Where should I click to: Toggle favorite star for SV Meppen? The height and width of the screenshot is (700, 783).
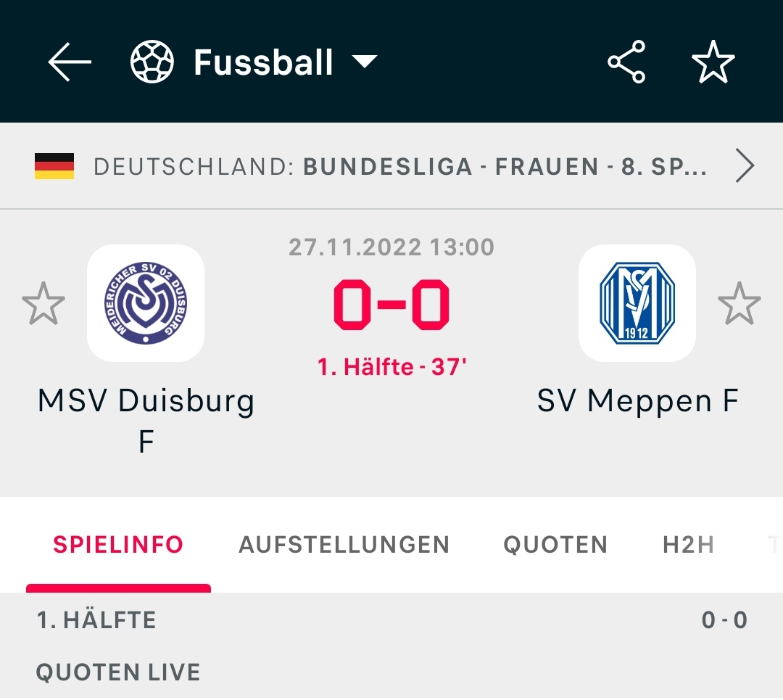pos(739,304)
